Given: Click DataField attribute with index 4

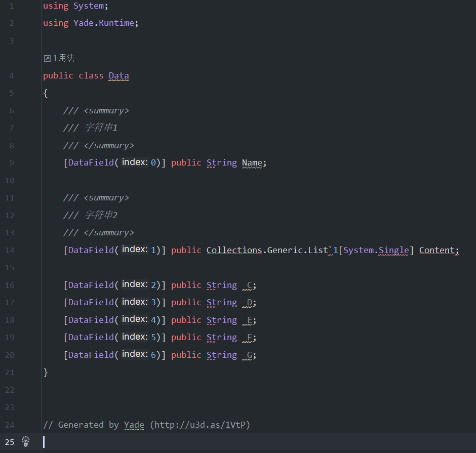Looking at the screenshot, I should (91, 320).
